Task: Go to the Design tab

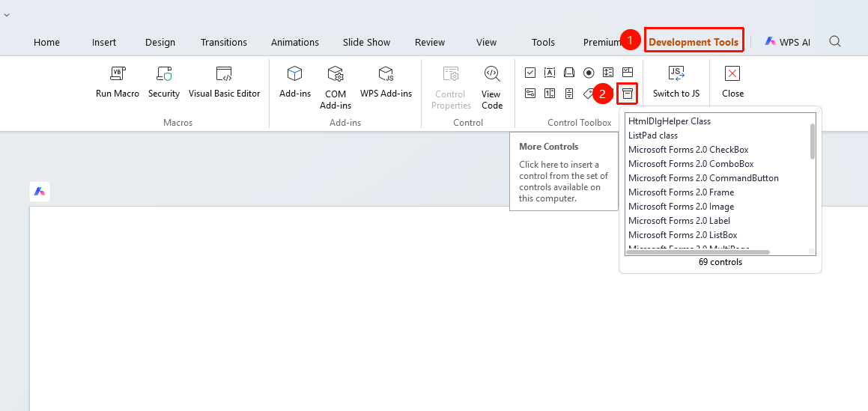Action: 160,42
